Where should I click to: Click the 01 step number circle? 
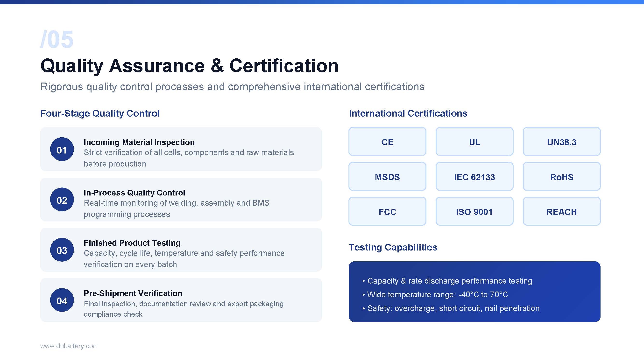pyautogui.click(x=62, y=149)
